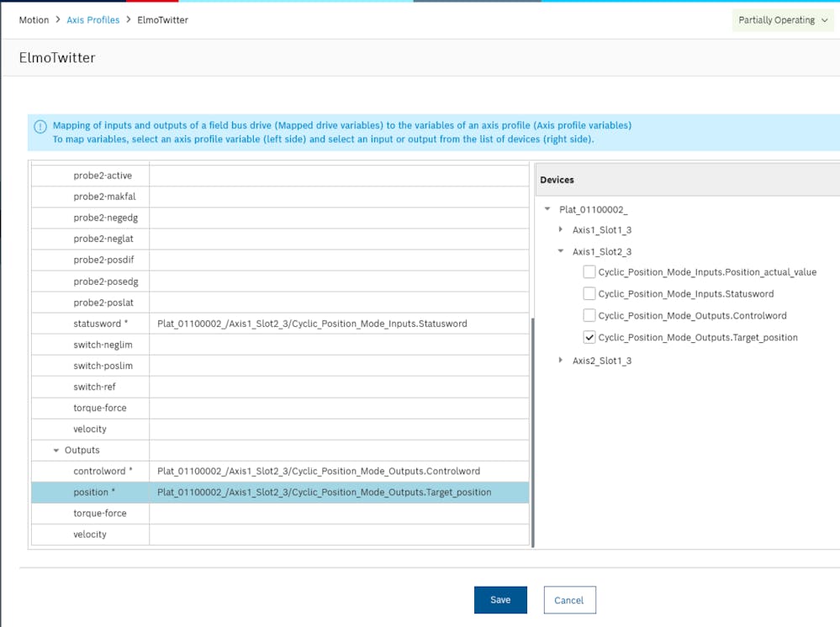Collapse the Plat_01100002_ device node
Screen dimensions: 840x627
coord(547,208)
